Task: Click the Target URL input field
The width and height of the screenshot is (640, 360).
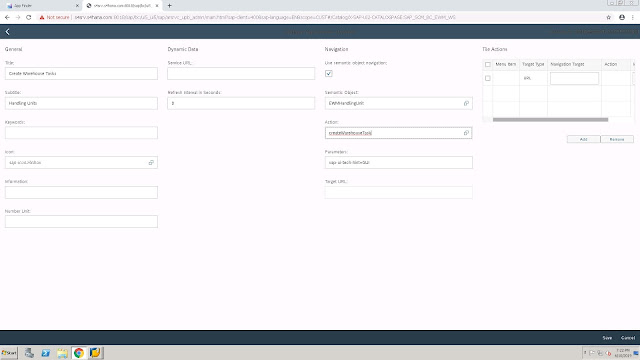Action: coord(398,192)
